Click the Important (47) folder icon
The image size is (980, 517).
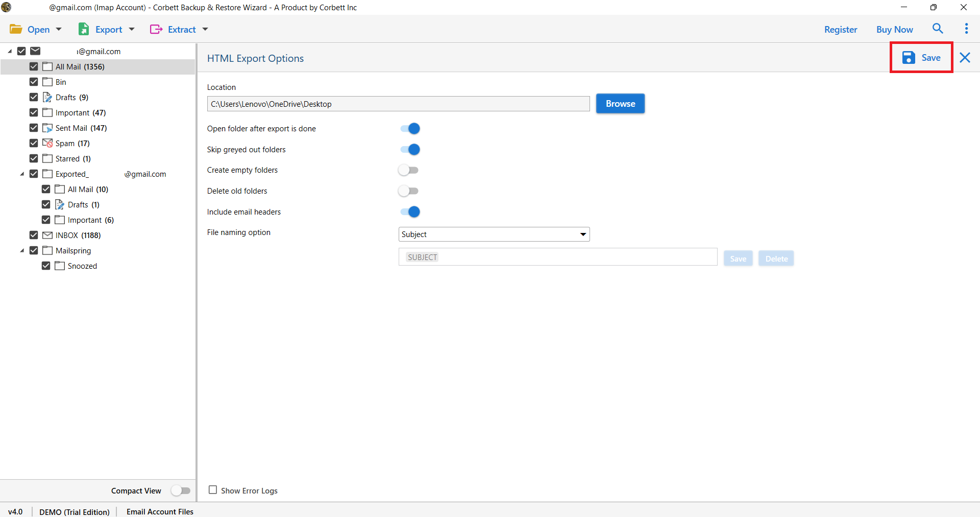click(x=47, y=112)
